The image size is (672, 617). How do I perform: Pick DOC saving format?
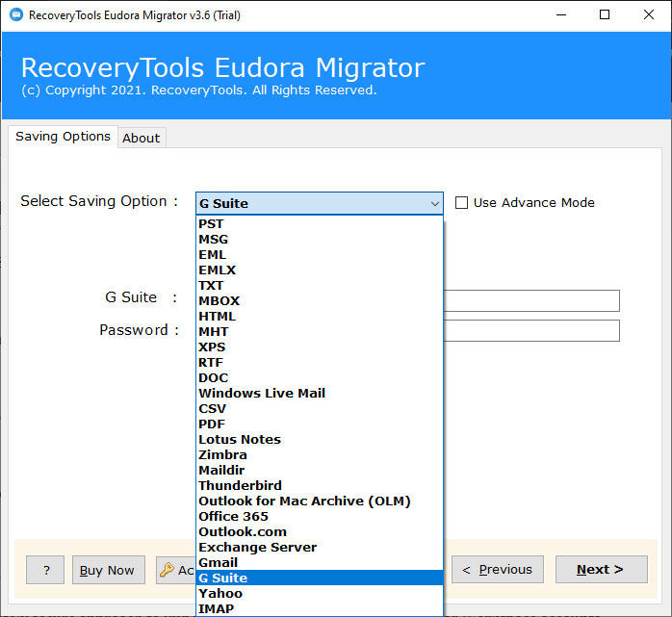(x=320, y=378)
